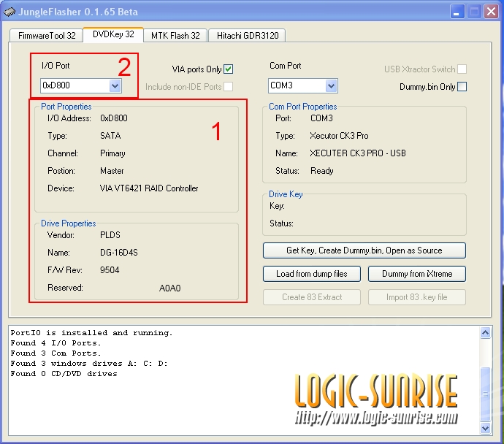Click the Status value Ready

(321, 171)
